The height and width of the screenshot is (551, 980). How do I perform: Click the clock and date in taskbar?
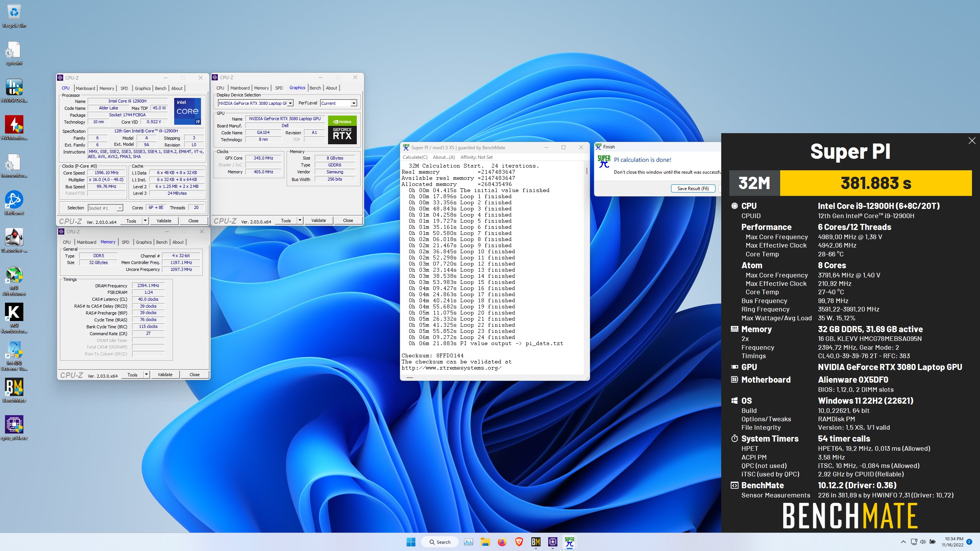click(952, 542)
